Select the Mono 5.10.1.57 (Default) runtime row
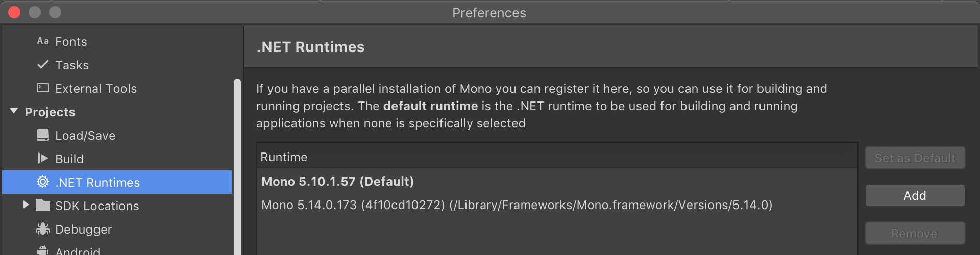 point(337,182)
